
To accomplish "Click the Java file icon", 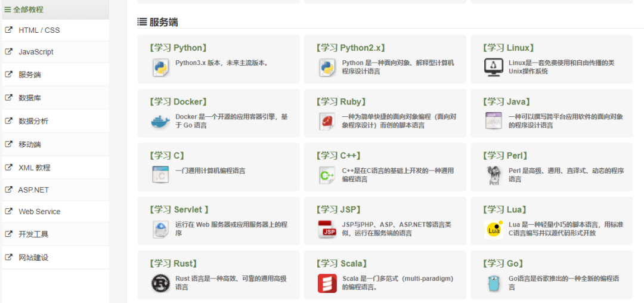I will (494, 122).
